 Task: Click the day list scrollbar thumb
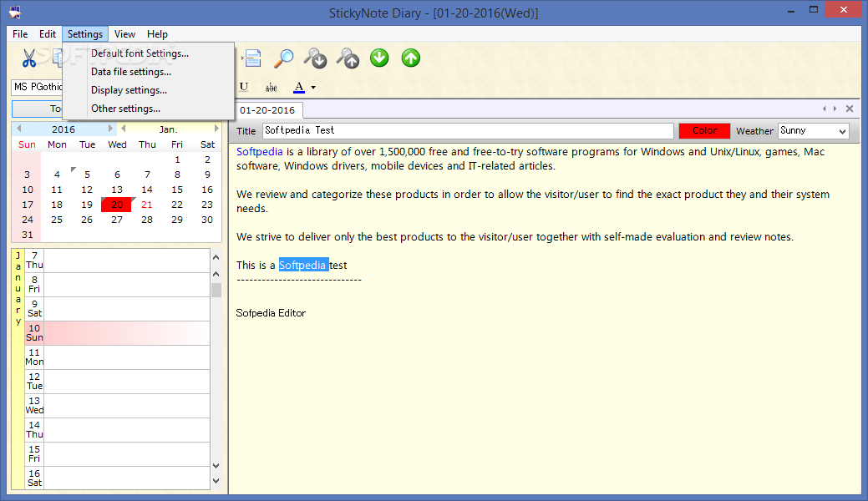(x=216, y=290)
